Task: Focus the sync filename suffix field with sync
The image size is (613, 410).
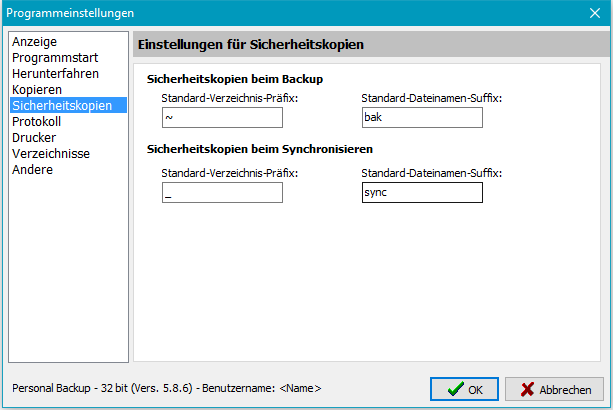Action: click(422, 192)
